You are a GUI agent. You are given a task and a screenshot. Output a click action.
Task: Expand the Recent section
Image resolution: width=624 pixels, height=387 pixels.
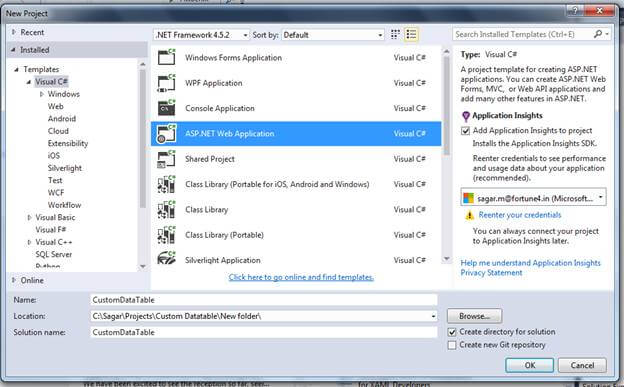tap(14, 32)
